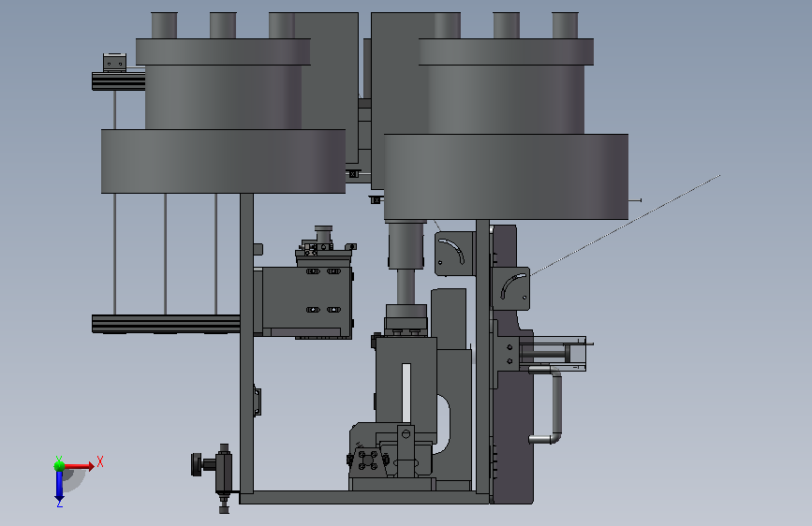812x526 pixels.
Task: Click the blue Z axis arrow of the triad
Action: pos(59,486)
